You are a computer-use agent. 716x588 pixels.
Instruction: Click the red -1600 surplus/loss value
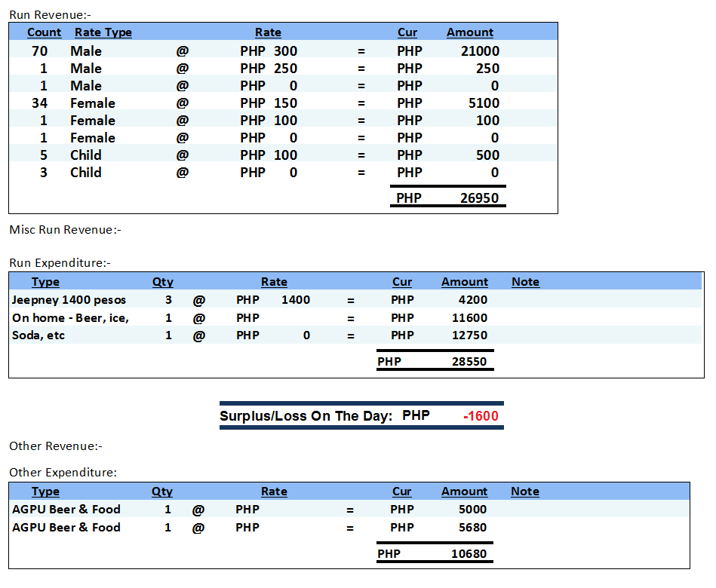(x=481, y=416)
